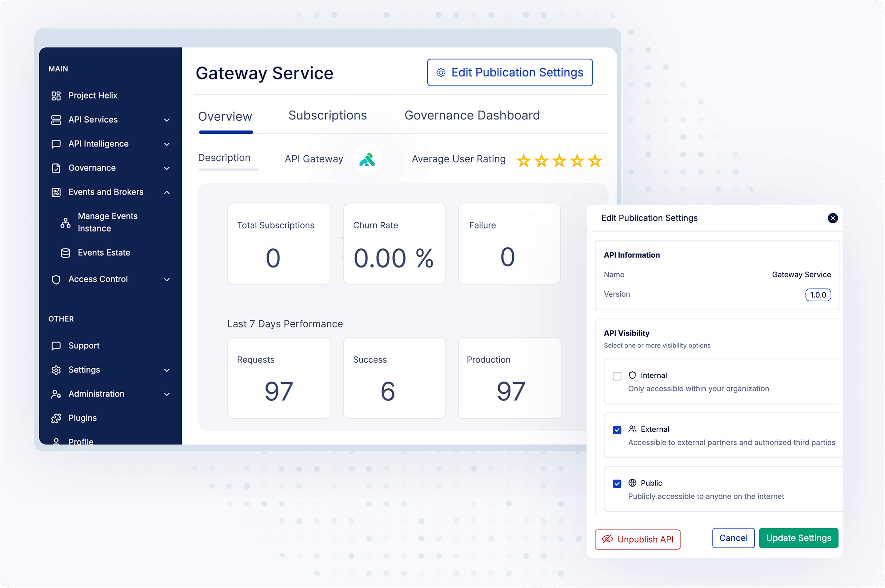Click the API Services server icon
The height and width of the screenshot is (588, 885).
click(x=56, y=120)
